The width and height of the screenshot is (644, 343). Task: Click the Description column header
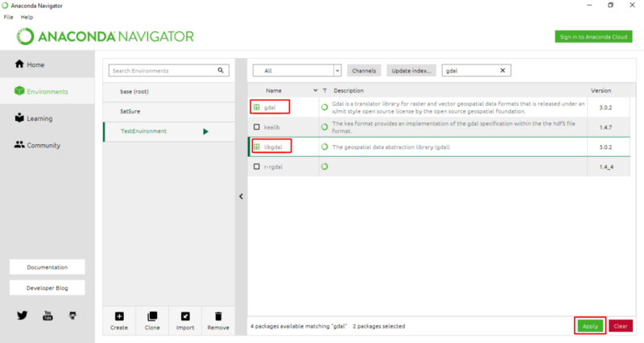(x=349, y=90)
